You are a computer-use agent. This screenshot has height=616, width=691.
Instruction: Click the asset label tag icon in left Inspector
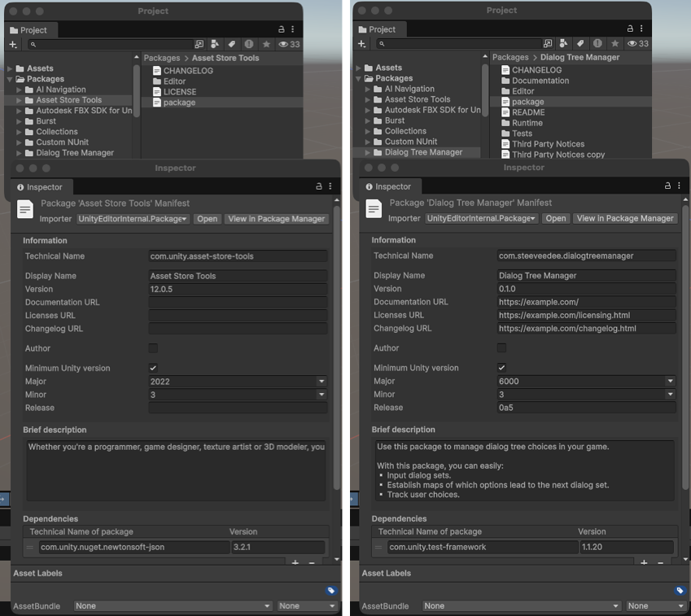pyautogui.click(x=331, y=591)
